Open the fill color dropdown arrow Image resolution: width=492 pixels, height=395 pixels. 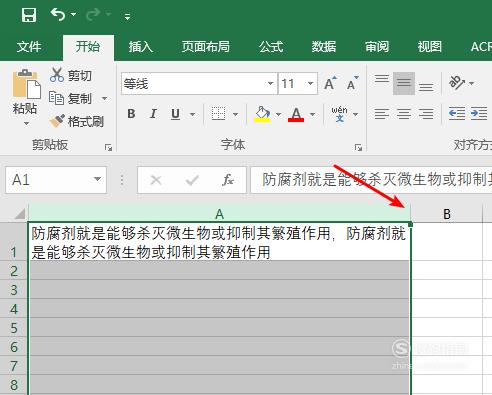point(278,114)
